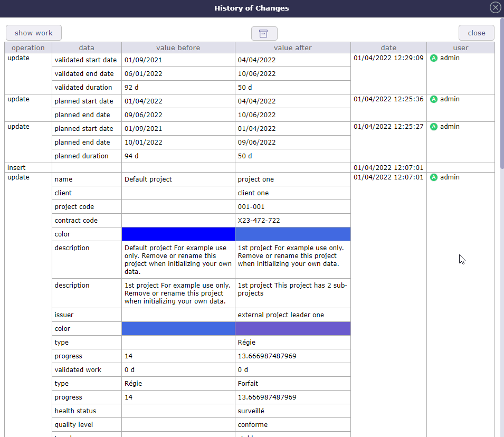Click the value after column header

tap(292, 47)
